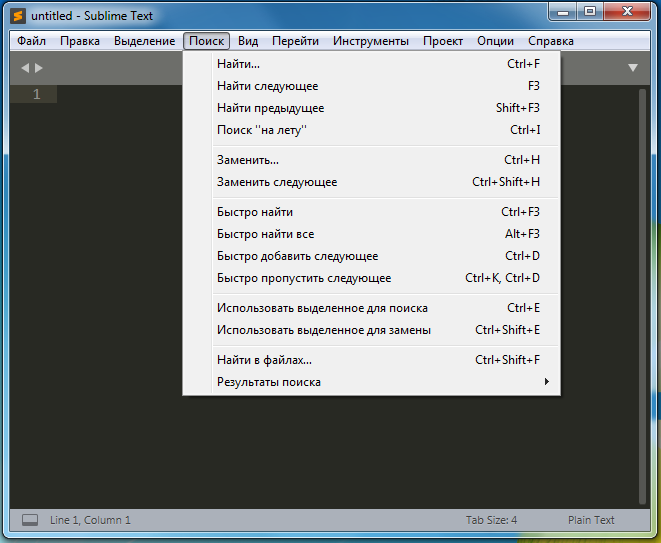Open the tab list dropdown triangle

(x=633, y=68)
